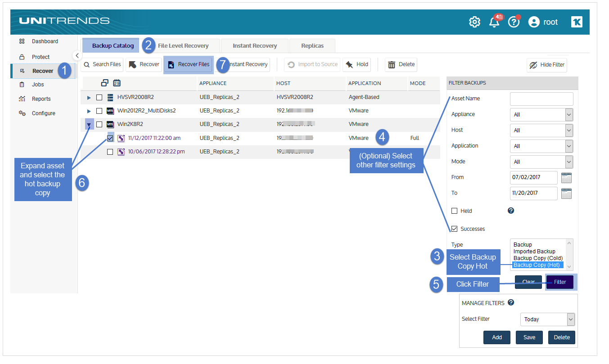Image resolution: width=609 pixels, height=364 pixels.
Task: Collapse the Win2K8R2 asset row
Action: (89, 125)
